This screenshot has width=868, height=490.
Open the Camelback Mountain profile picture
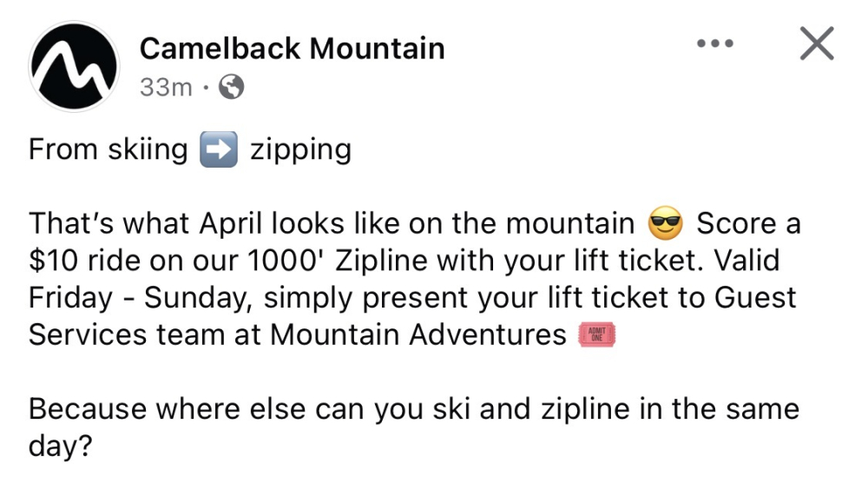[74, 67]
